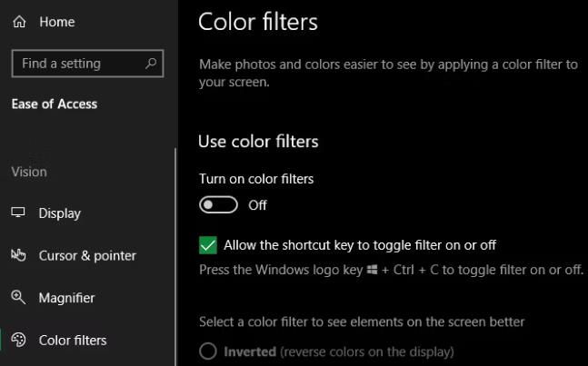
Task: Click the Ease of Access heading
Action: point(55,104)
